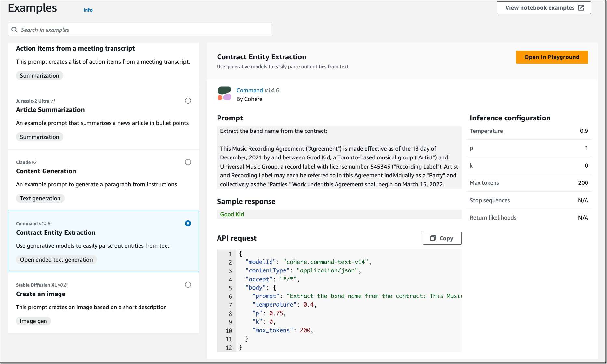This screenshot has height=364, width=607.
Task: Click the p value 1 in configuration
Action: pyautogui.click(x=586, y=148)
